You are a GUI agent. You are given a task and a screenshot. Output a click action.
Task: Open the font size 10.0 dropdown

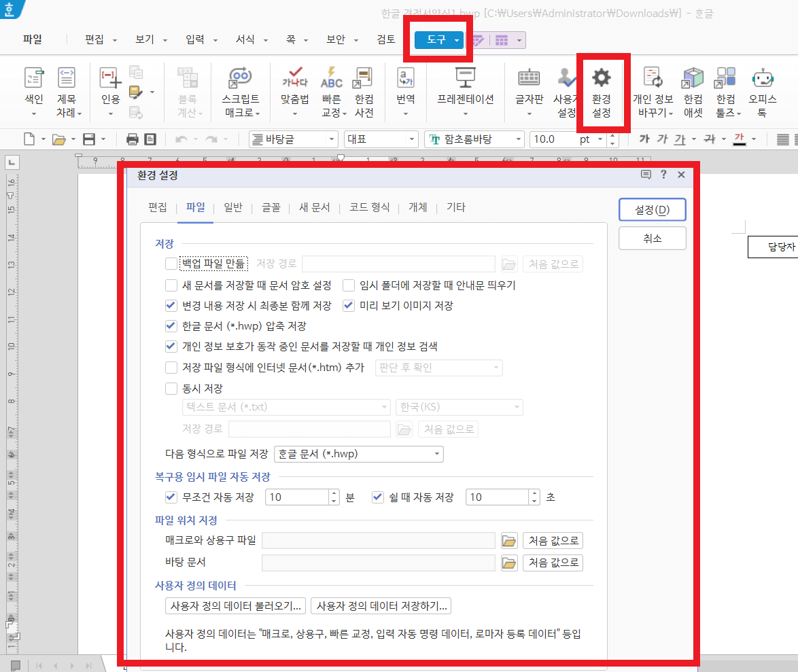[600, 139]
